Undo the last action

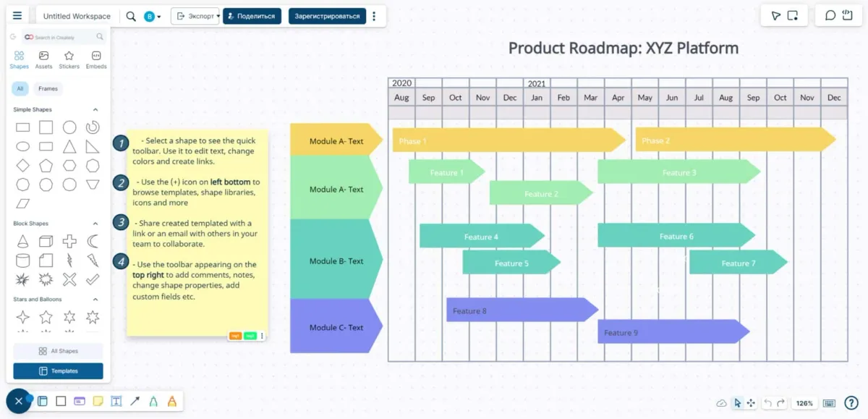click(x=768, y=403)
